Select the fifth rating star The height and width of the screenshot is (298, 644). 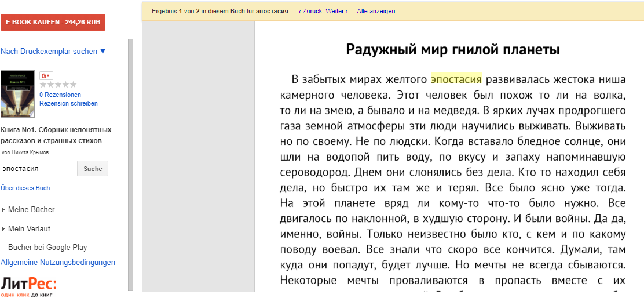coord(73,85)
